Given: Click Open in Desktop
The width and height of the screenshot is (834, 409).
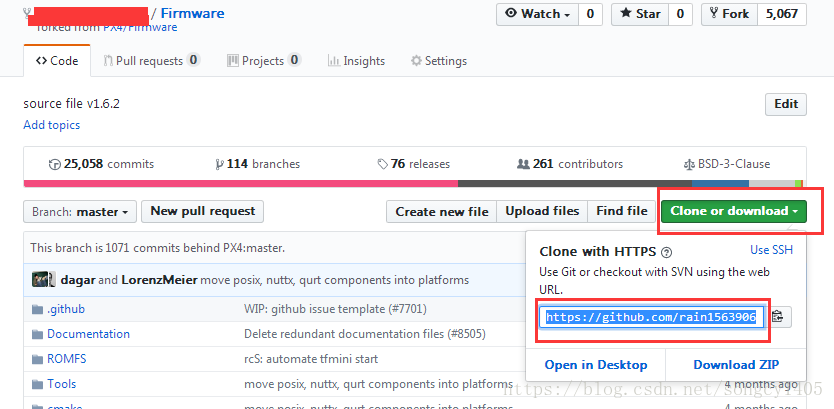Looking at the screenshot, I should pyautogui.click(x=596, y=365).
